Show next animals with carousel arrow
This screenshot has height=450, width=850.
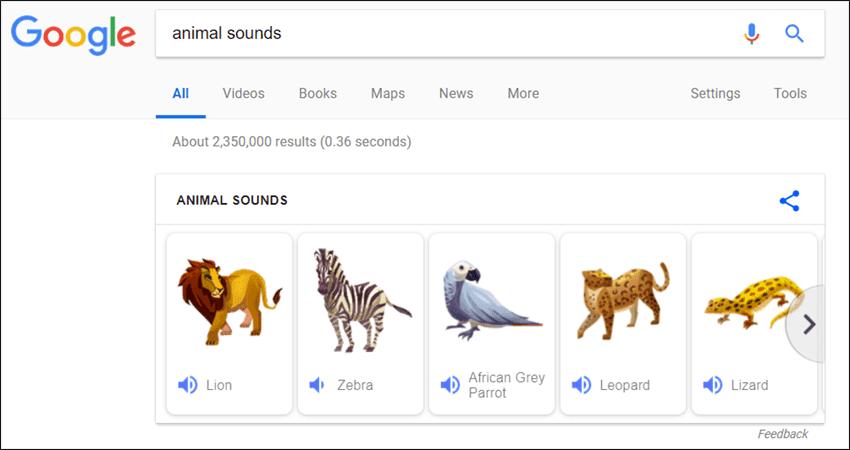pos(808,324)
